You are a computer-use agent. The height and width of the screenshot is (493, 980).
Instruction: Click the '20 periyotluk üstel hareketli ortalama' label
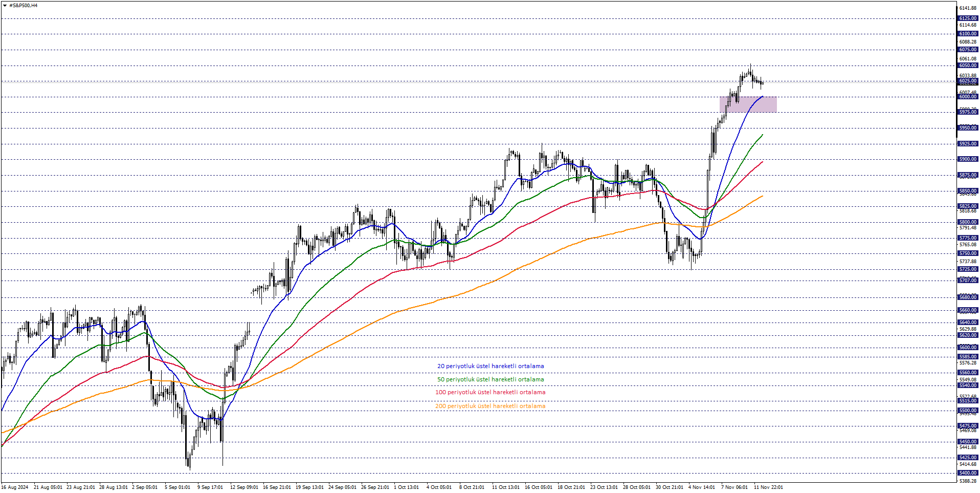tap(491, 366)
